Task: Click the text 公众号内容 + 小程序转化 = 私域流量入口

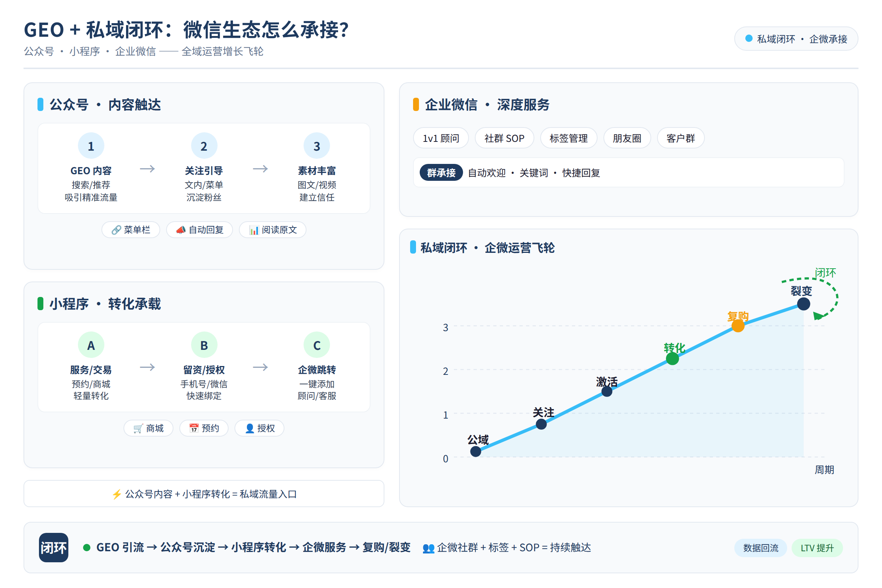Action: click(x=211, y=494)
